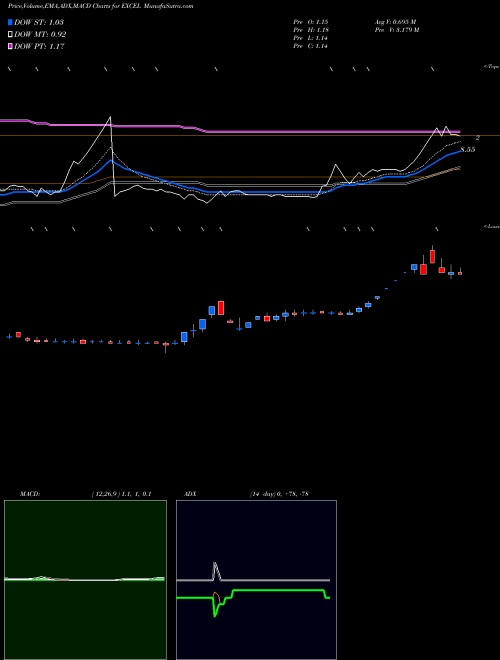Click the 'Pre H: 1.18' value
The width and height of the screenshot is (500, 660).
311,30
